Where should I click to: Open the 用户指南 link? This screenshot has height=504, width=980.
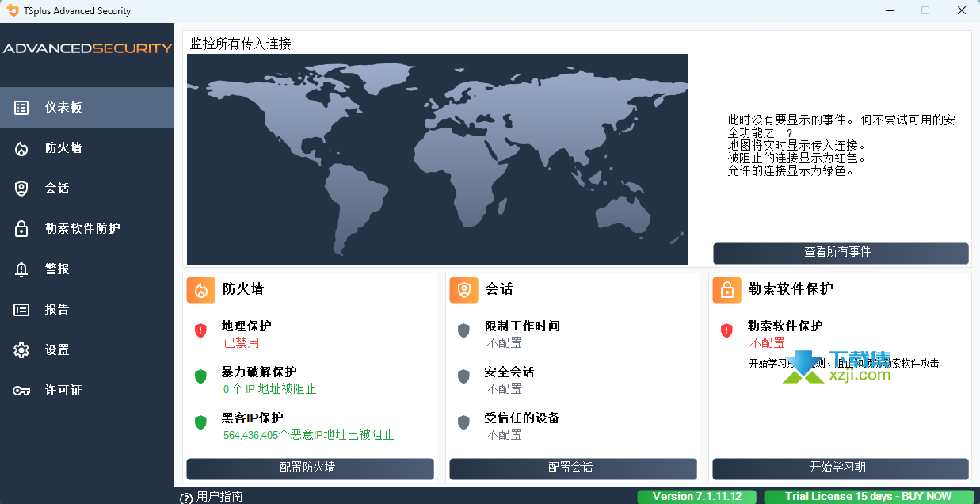[219, 497]
